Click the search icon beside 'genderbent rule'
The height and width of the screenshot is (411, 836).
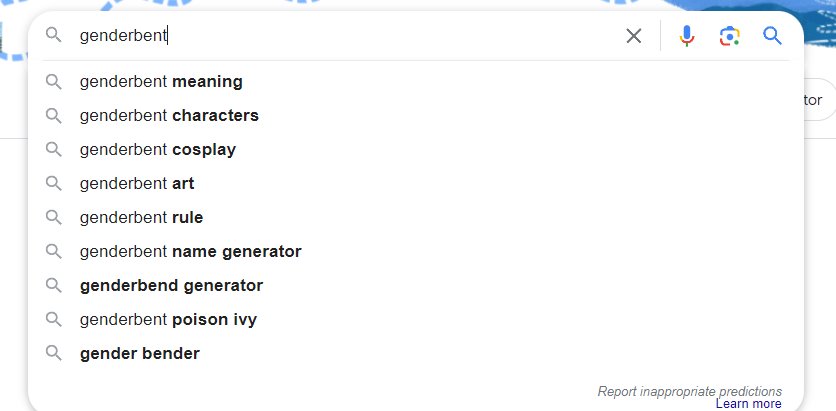(x=54, y=218)
